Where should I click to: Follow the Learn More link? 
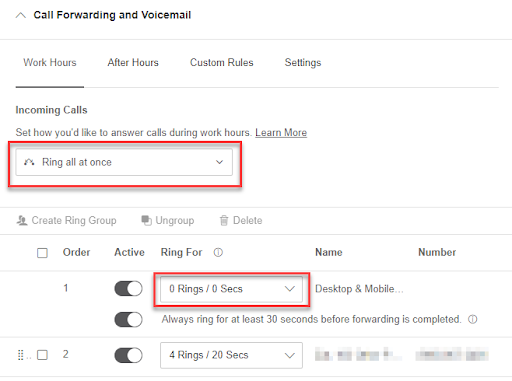point(281,133)
